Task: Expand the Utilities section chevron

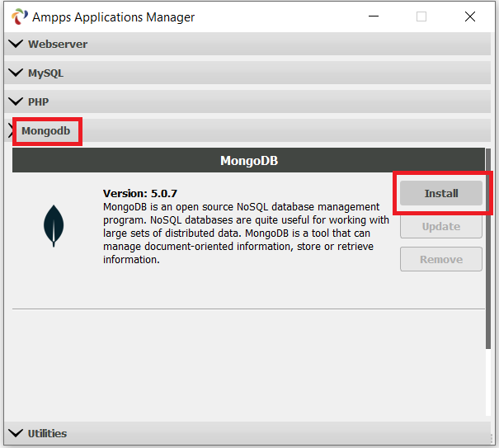Action: [16, 433]
